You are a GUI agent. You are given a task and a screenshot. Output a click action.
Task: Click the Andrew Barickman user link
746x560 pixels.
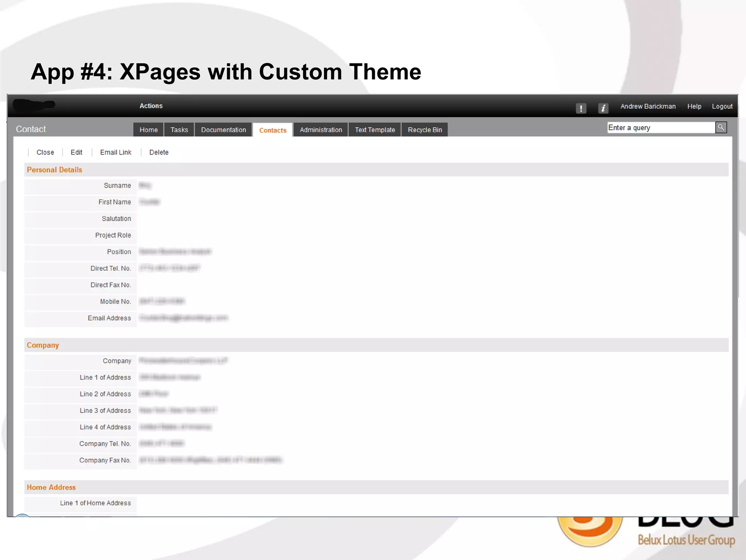648,106
